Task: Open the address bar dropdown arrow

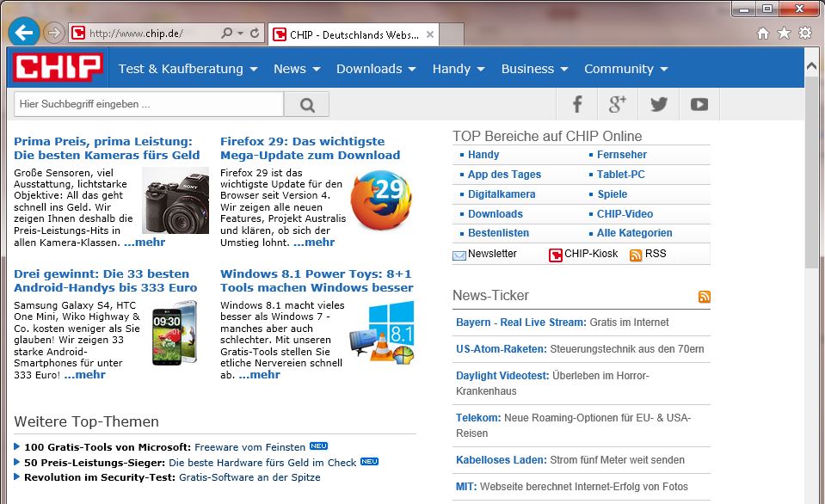Action: tap(241, 34)
